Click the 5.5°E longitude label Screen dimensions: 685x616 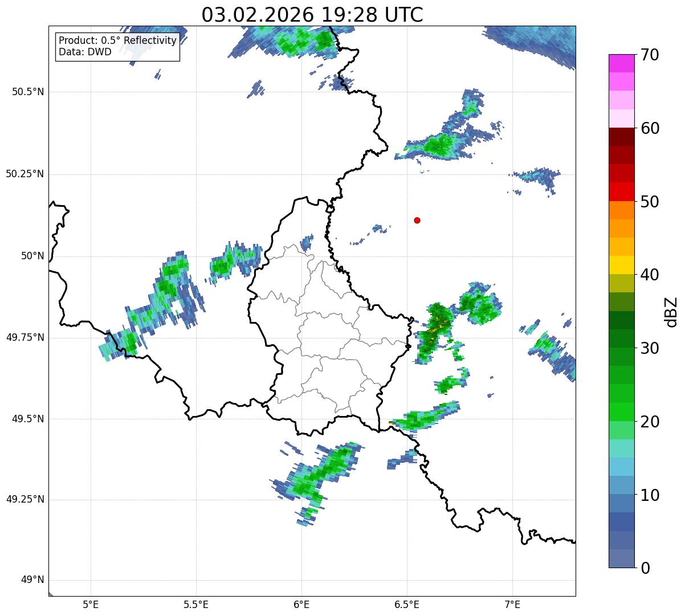point(196,604)
